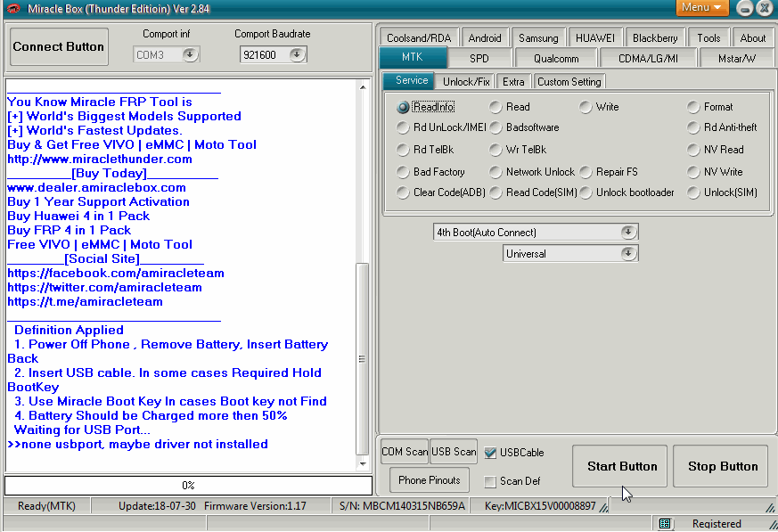Switch to the Coolsand/RDA tab
This screenshot has height=532, width=778.
[x=419, y=38]
